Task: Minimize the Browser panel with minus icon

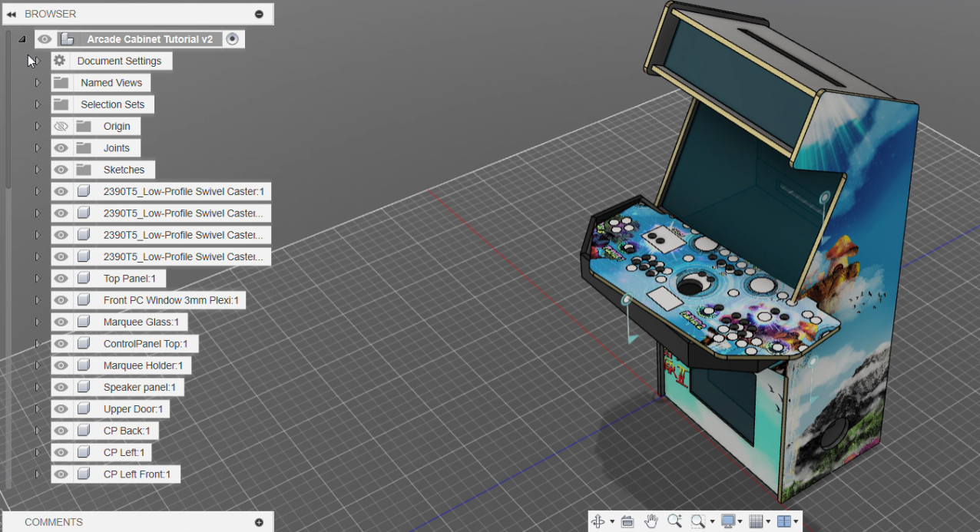Action: (259, 14)
